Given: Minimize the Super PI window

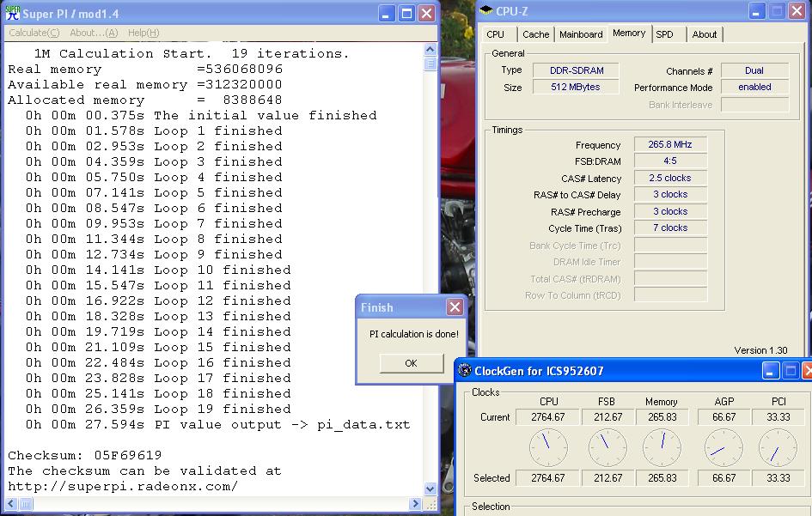Looking at the screenshot, I should point(387,14).
